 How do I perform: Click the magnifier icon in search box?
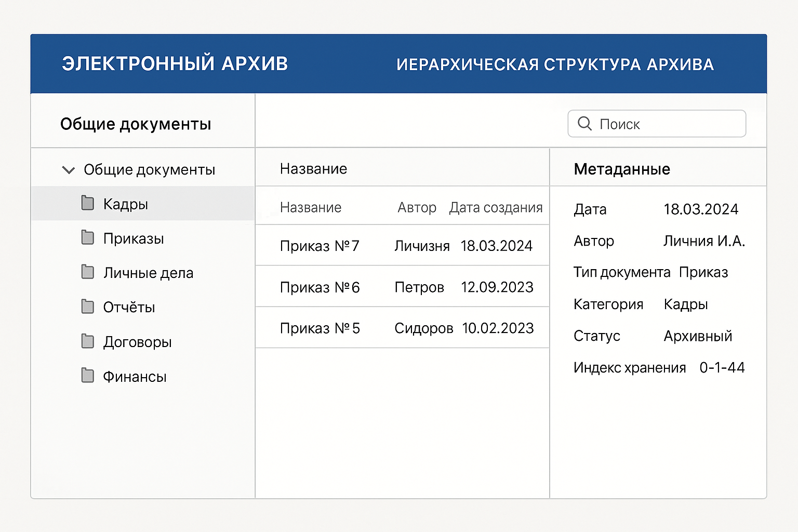(x=584, y=124)
